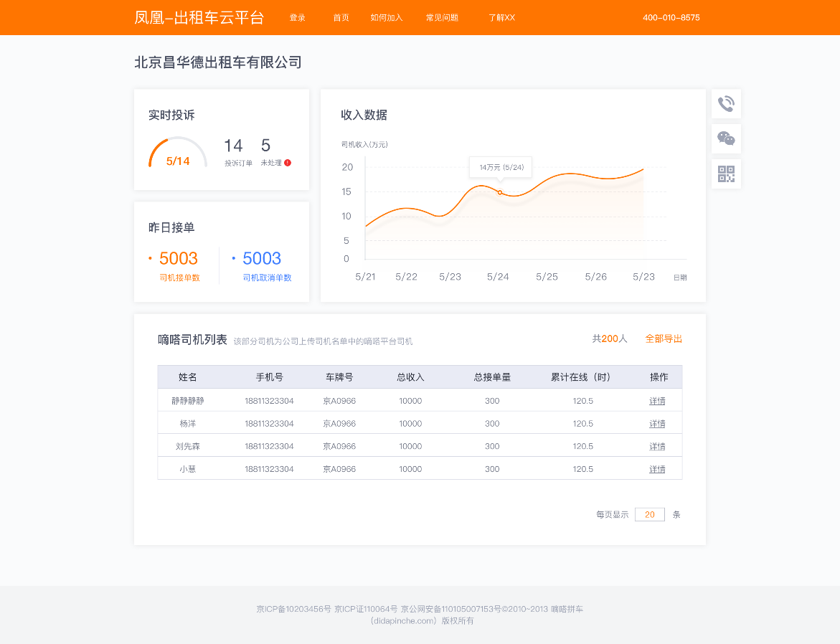The height and width of the screenshot is (644, 840).
Task: Click the per-page count input showing 20
Action: (x=649, y=514)
